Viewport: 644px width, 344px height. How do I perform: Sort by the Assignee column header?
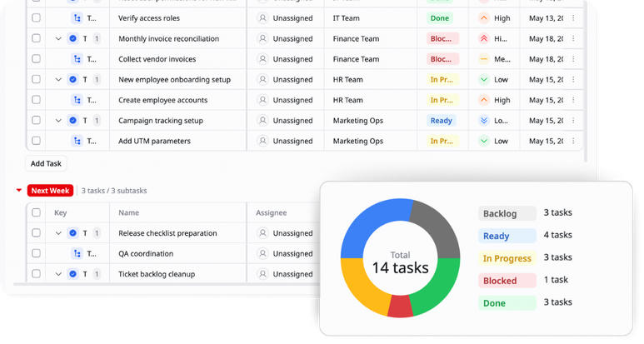coord(271,212)
